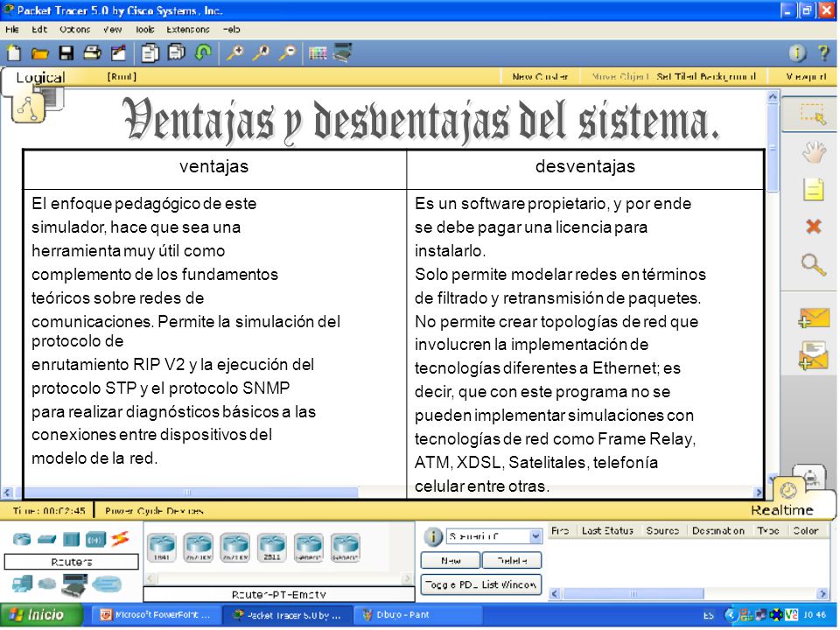The width and height of the screenshot is (840, 630).
Task: Choose the Inspect magnifier tool
Action: 813,264
